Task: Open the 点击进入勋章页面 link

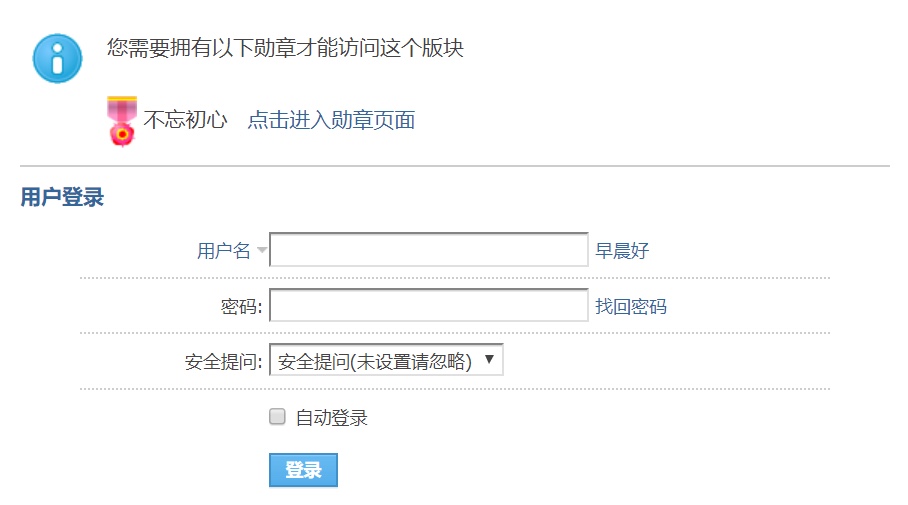Action: pyautogui.click(x=331, y=120)
